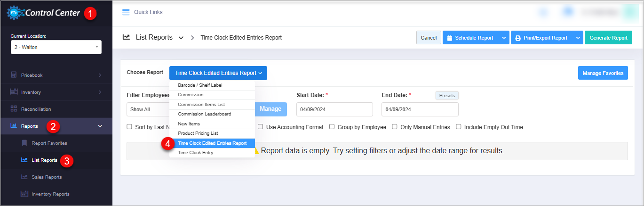Open the Current Location dropdown
This screenshot has width=644, height=206.
click(56, 47)
